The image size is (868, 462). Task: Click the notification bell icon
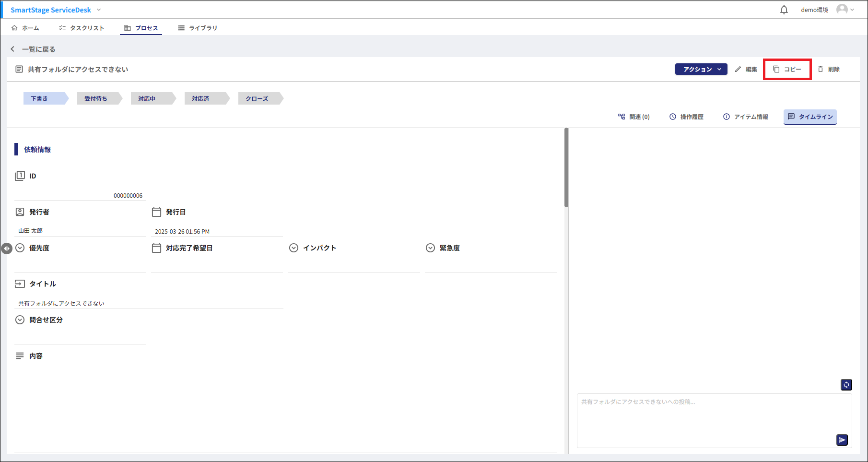point(784,10)
